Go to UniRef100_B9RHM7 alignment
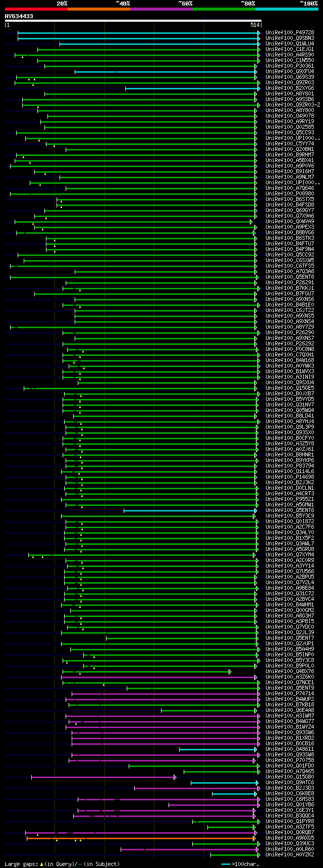 pos(290,155)
